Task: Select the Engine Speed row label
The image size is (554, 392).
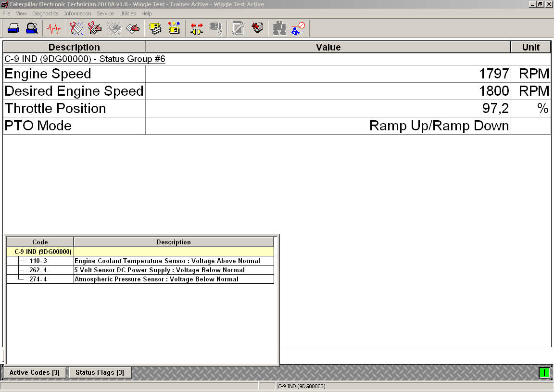Action: [48, 74]
